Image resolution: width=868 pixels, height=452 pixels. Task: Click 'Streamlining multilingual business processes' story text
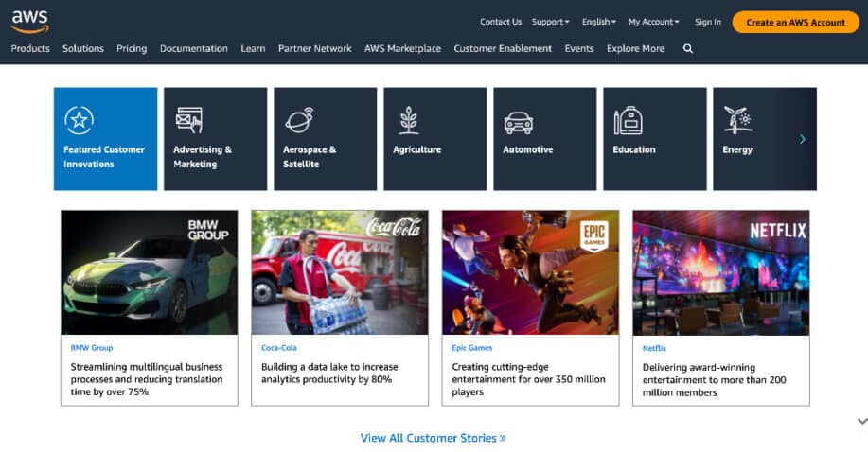point(147,379)
